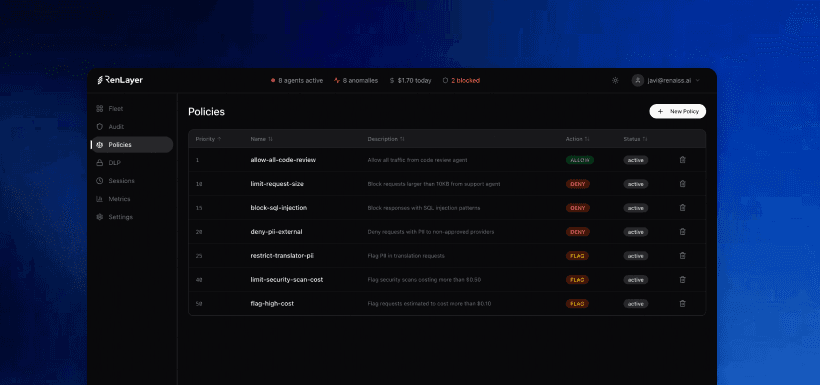The image size is (820, 385).
Task: Open the Audit sidebar page
Action: point(132,127)
